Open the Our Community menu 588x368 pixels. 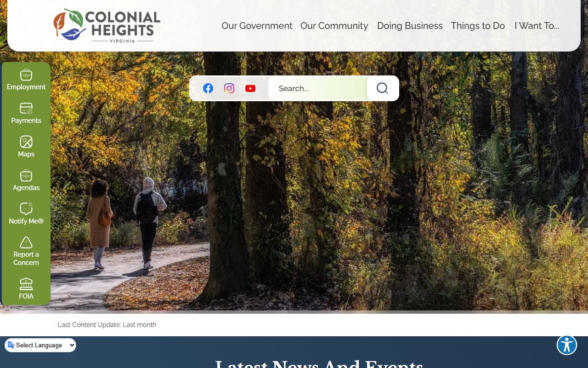coord(334,26)
